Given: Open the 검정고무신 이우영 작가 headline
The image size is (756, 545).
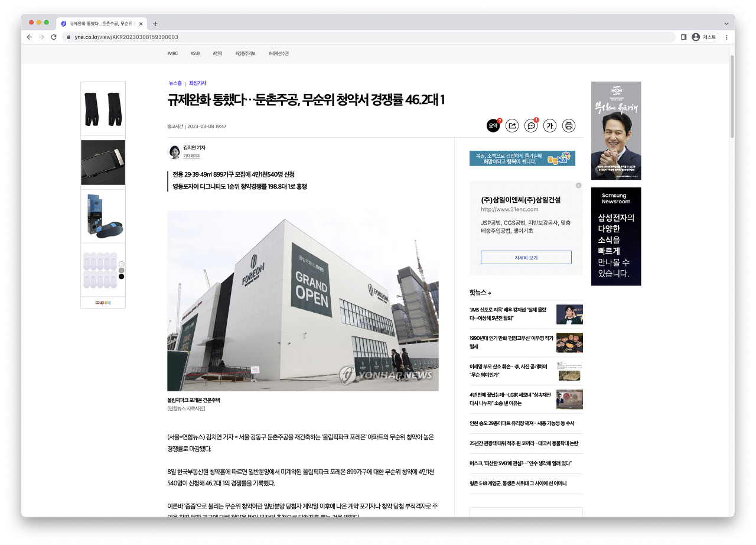Looking at the screenshot, I should pos(511,342).
